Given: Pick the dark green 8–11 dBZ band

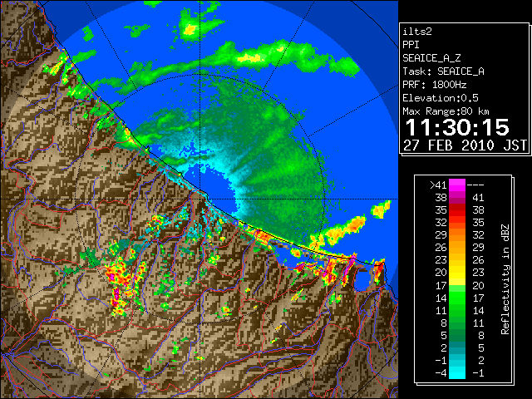Looking at the screenshot, I should [x=457, y=323].
